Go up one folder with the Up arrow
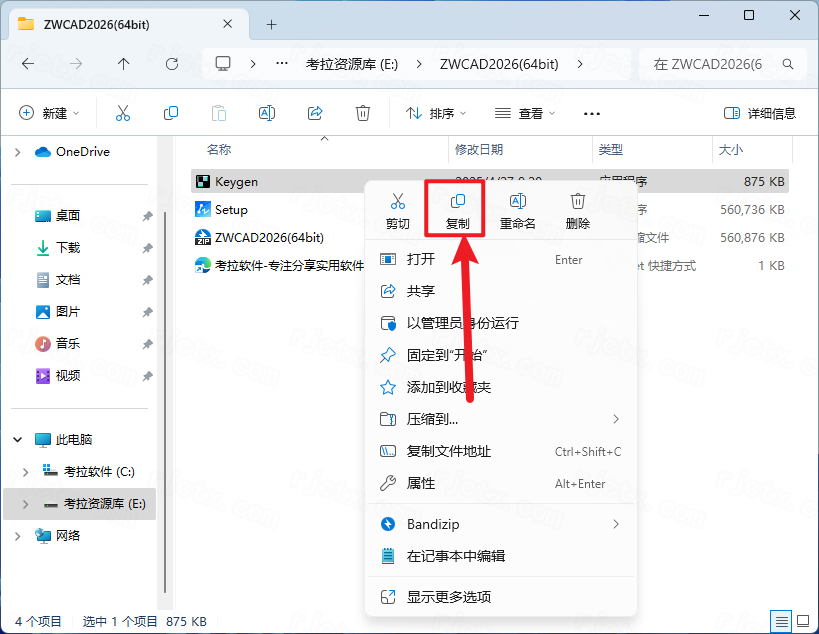The image size is (819, 634). [123, 63]
